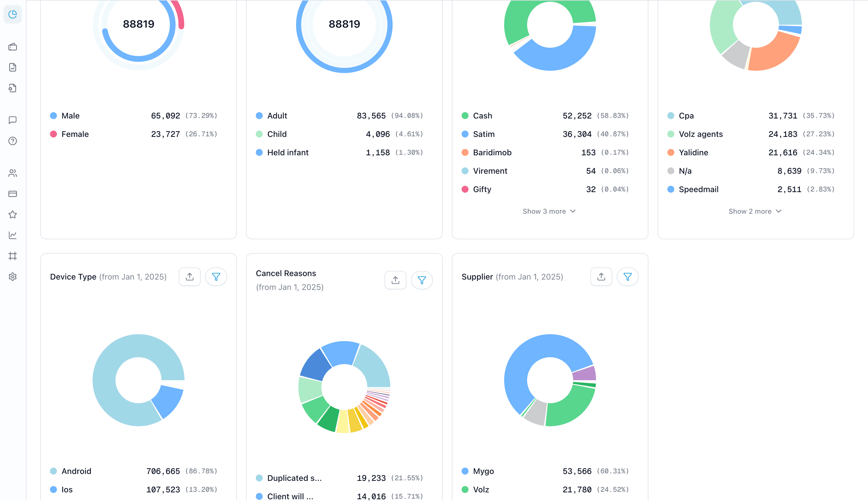Select the N/a legend entry
The image size is (868, 501).
(x=751, y=171)
